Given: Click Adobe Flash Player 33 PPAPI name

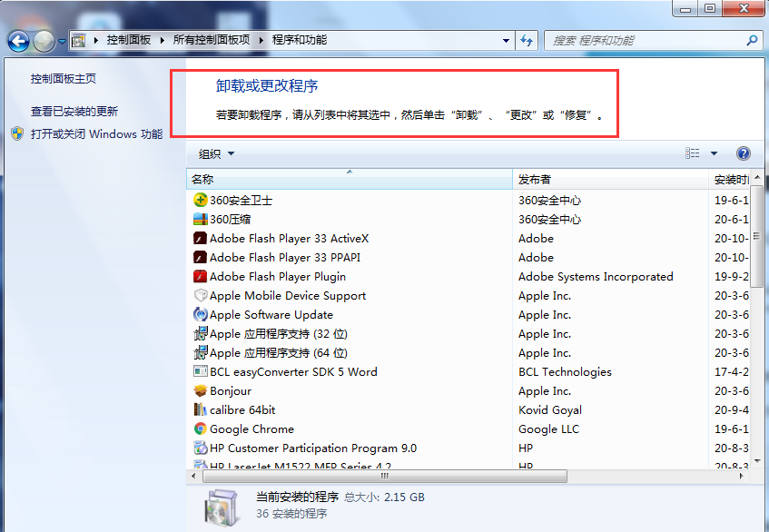Looking at the screenshot, I should [285, 258].
